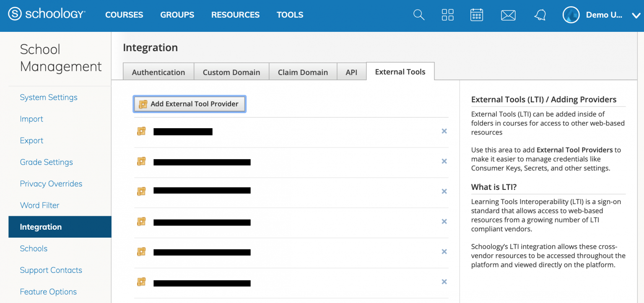Open the calendar icon in header
The width and height of the screenshot is (644, 303).
(x=477, y=15)
